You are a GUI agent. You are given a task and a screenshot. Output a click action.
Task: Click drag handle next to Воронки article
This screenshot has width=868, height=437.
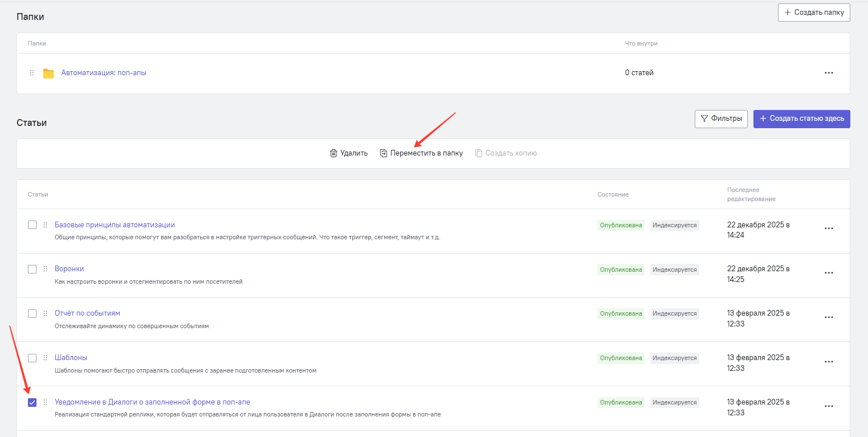coord(45,269)
